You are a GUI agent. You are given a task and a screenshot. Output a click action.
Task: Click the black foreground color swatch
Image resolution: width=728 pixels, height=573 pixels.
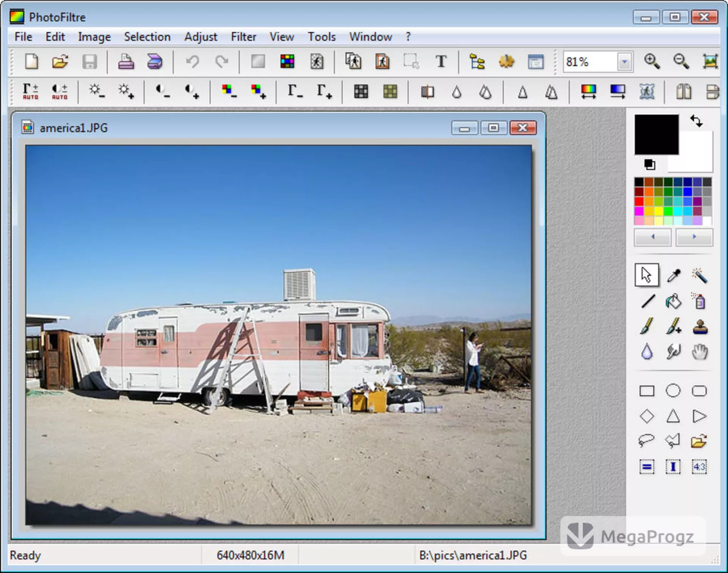657,135
